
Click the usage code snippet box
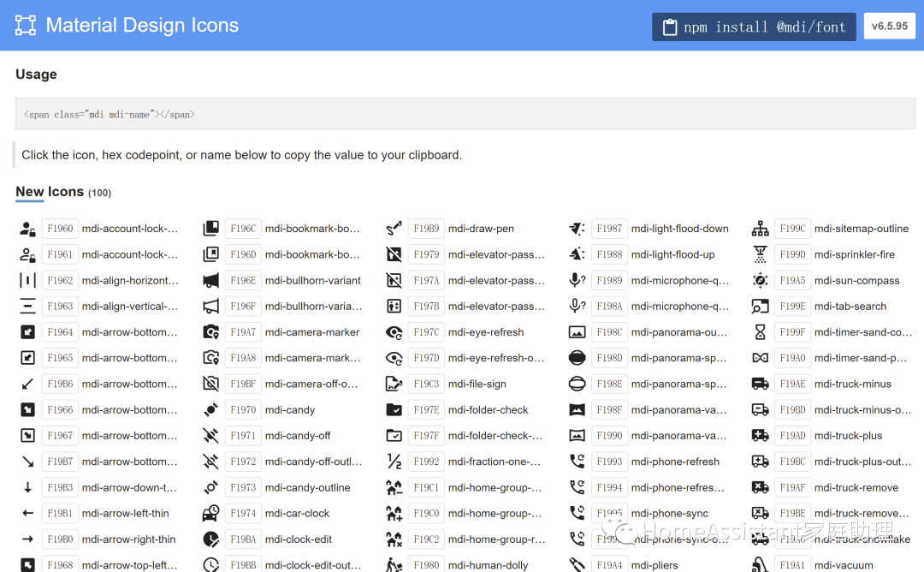point(465,114)
